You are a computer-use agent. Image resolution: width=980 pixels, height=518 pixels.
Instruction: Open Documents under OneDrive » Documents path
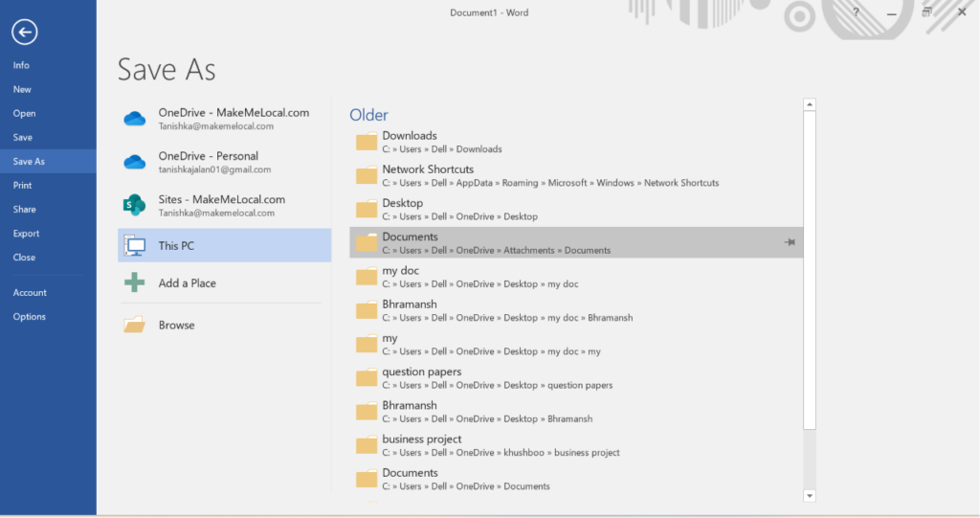click(x=576, y=479)
